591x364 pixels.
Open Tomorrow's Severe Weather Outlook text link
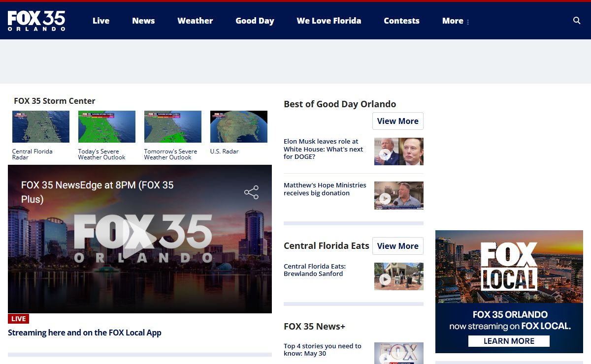click(170, 154)
